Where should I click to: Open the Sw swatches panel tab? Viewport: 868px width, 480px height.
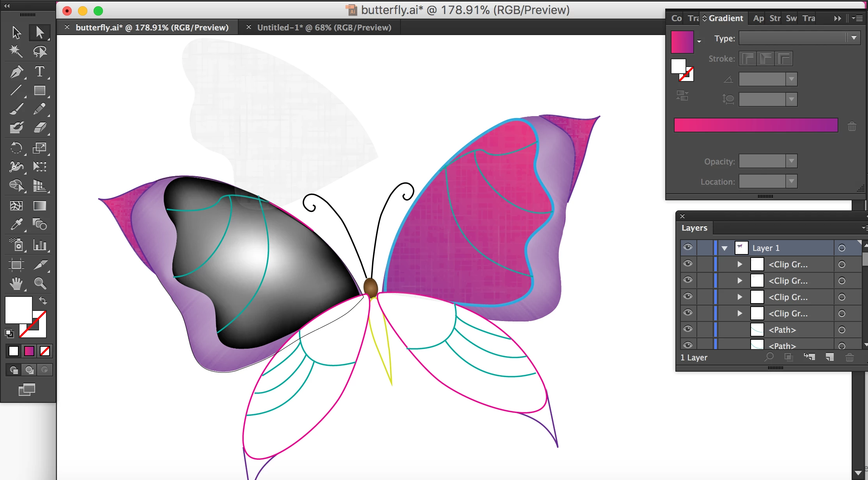791,18
